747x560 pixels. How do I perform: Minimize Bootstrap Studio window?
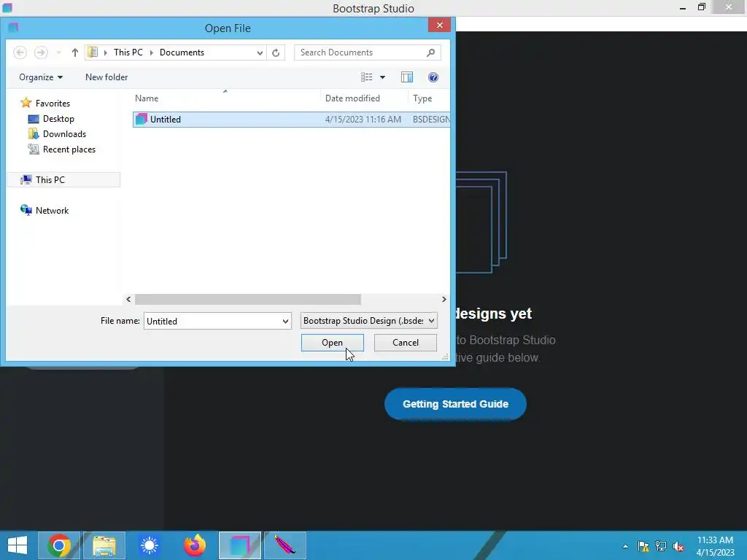coord(683,7)
